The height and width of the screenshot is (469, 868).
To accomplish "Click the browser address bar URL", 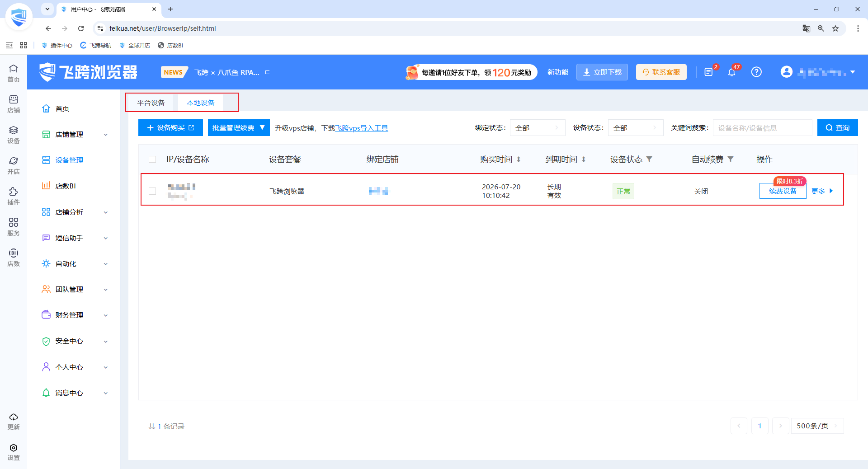I will click(x=163, y=28).
